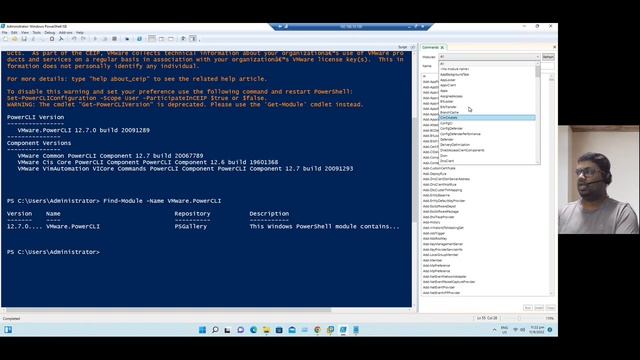Image resolution: width=640 pixels, height=360 pixels.
Task: Open Google Chrome from taskbar
Action: pos(317,330)
